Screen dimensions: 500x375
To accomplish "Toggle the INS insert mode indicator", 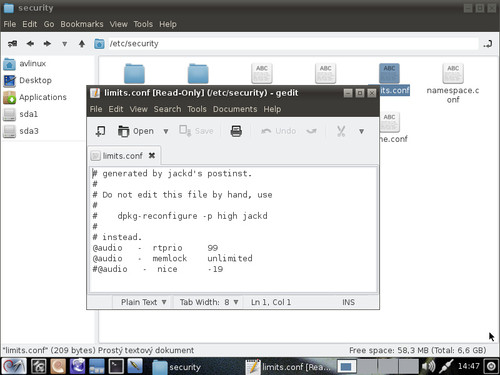I will click(348, 302).
